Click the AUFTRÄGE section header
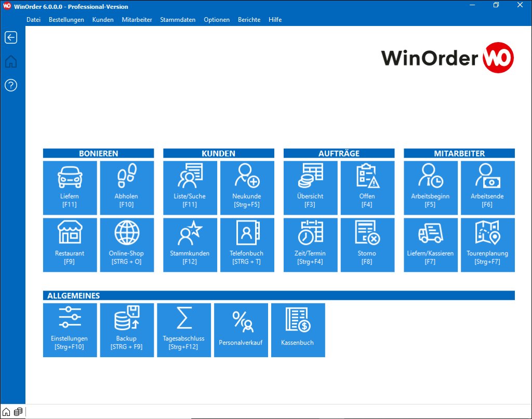This screenshot has height=419, width=532. click(339, 153)
